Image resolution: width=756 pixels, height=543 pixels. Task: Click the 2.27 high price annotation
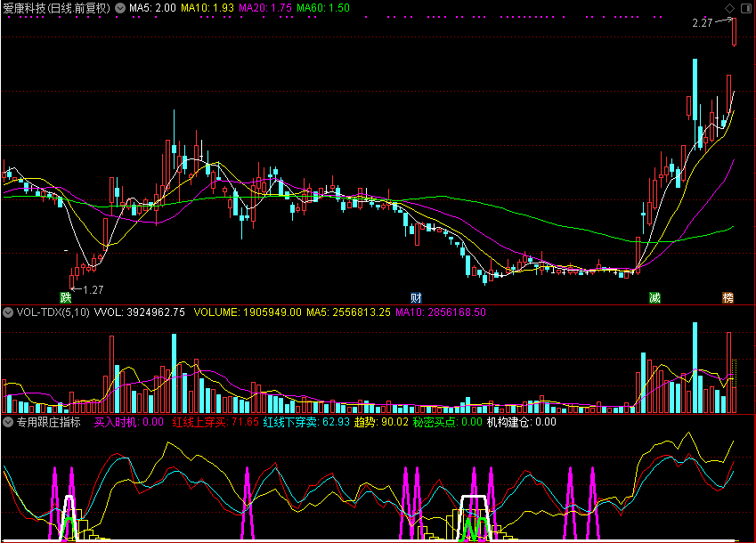(702, 22)
